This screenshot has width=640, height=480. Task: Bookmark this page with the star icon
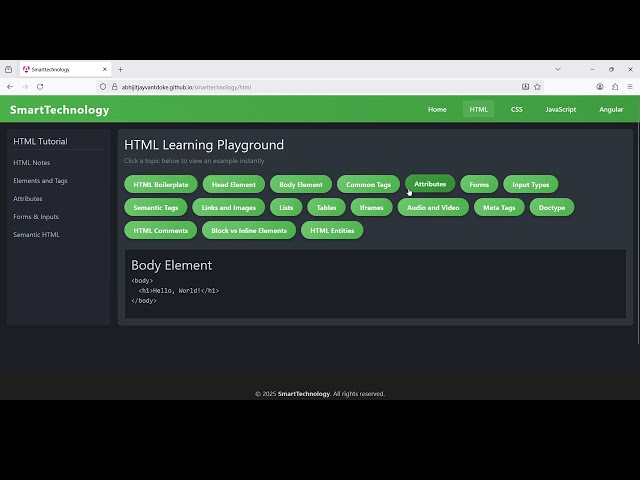pyautogui.click(x=538, y=87)
